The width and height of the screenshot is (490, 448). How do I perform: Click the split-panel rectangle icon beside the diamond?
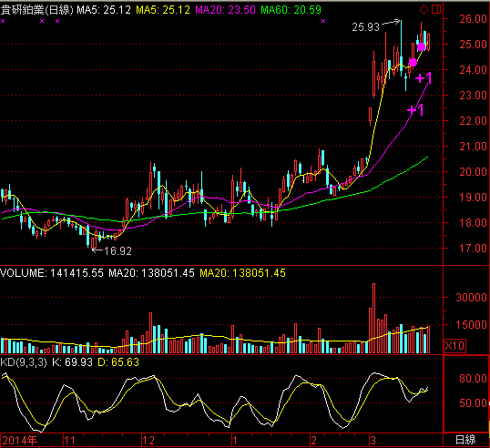[436, 9]
